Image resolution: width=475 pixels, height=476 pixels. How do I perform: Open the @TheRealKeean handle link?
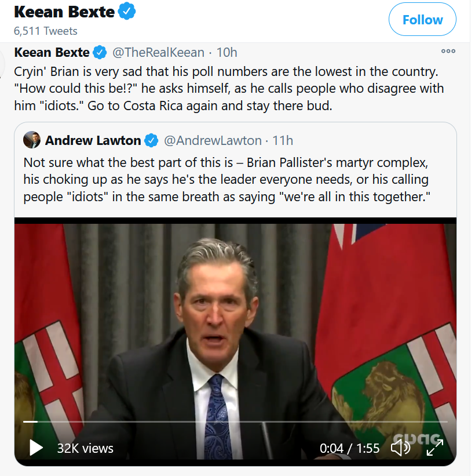pos(158,53)
